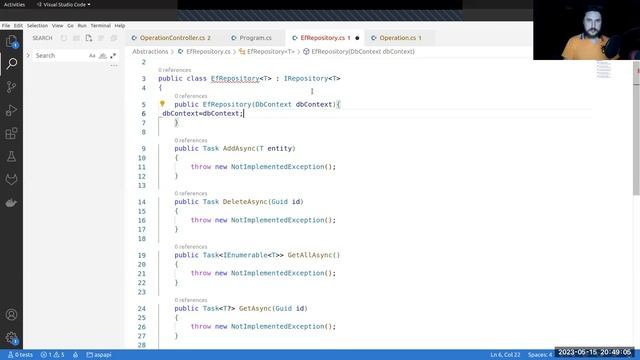Open the Source Control view
Image resolution: width=640 pixels, height=360 pixels.
11,87
